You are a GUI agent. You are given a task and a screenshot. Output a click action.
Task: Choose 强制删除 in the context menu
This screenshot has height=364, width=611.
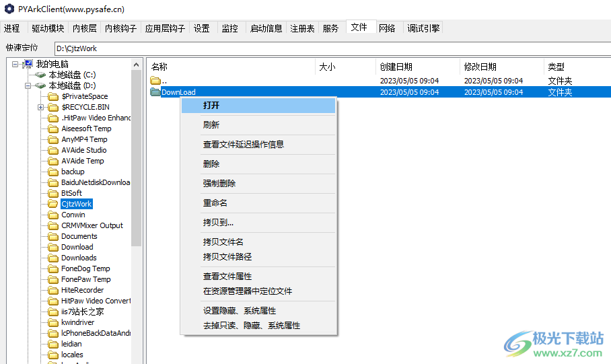(x=258, y=184)
